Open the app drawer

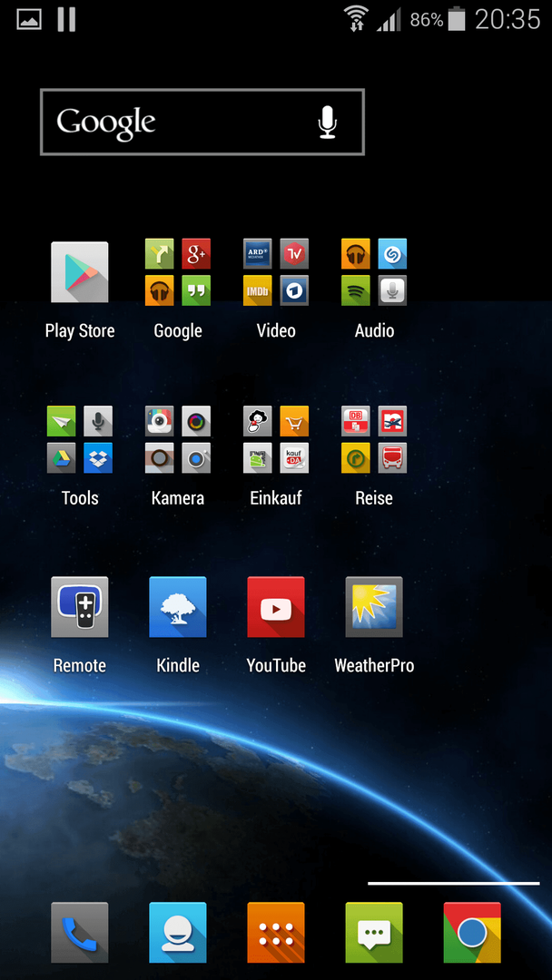[x=276, y=933]
